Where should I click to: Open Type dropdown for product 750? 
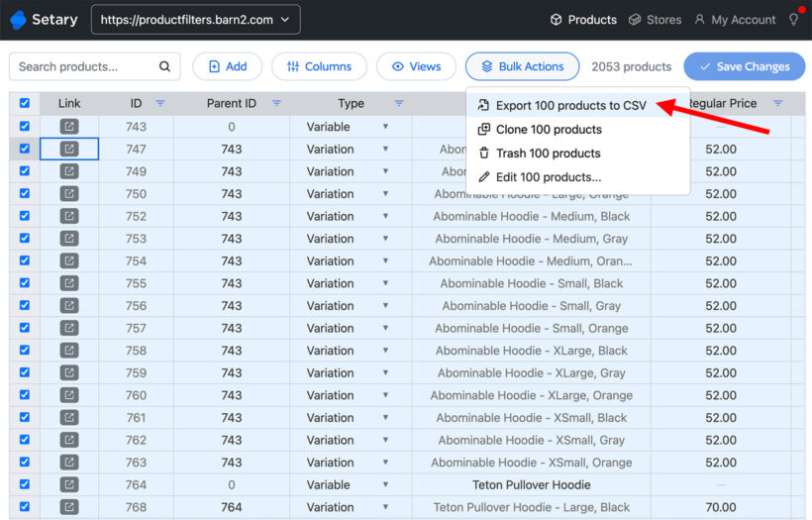pos(385,194)
